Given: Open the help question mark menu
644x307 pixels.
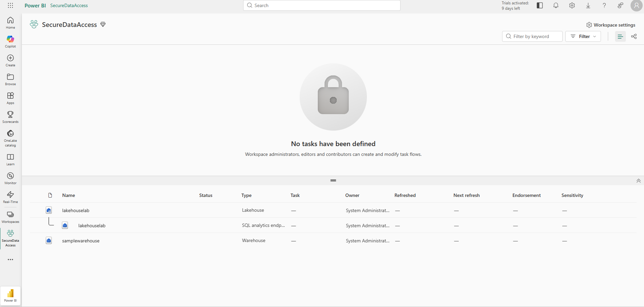Looking at the screenshot, I should pyautogui.click(x=604, y=5).
